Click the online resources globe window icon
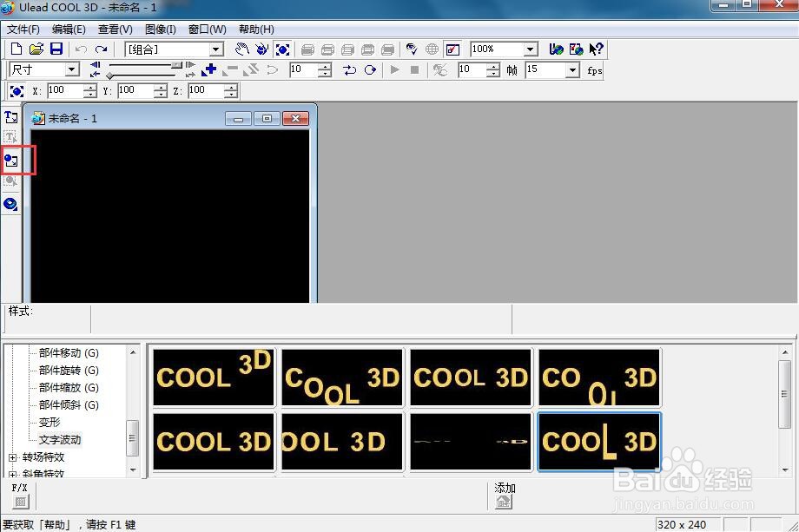The image size is (799, 532). pos(576,49)
